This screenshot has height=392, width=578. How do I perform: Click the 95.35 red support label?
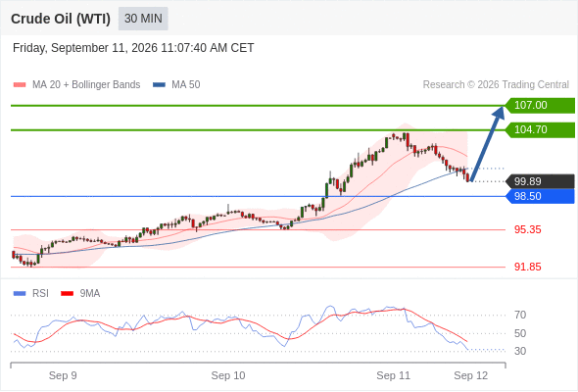pyautogui.click(x=528, y=229)
